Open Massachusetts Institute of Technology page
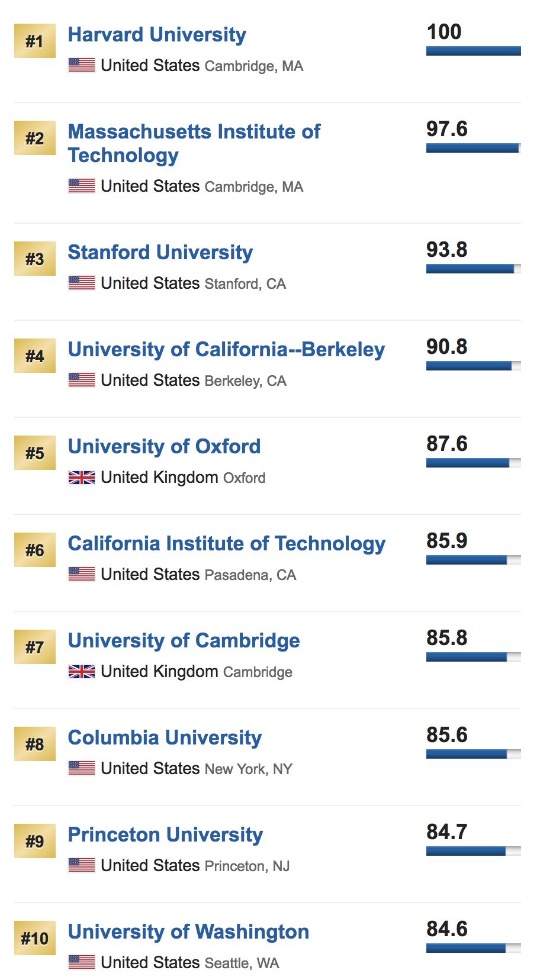Image resolution: width=540 pixels, height=980 pixels. (194, 143)
